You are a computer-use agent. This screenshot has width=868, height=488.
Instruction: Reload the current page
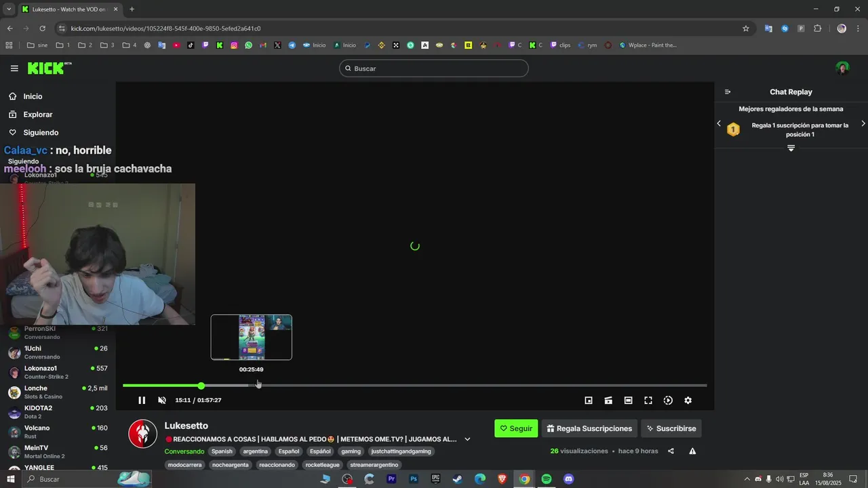pos(42,28)
